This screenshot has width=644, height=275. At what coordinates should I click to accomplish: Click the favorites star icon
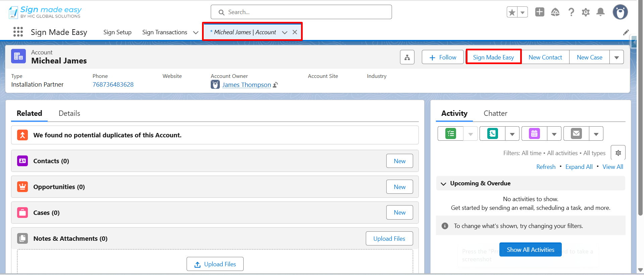[512, 12]
